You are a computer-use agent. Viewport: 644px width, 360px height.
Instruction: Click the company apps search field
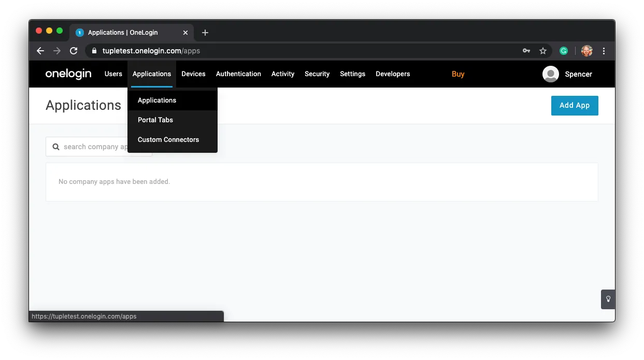98,147
